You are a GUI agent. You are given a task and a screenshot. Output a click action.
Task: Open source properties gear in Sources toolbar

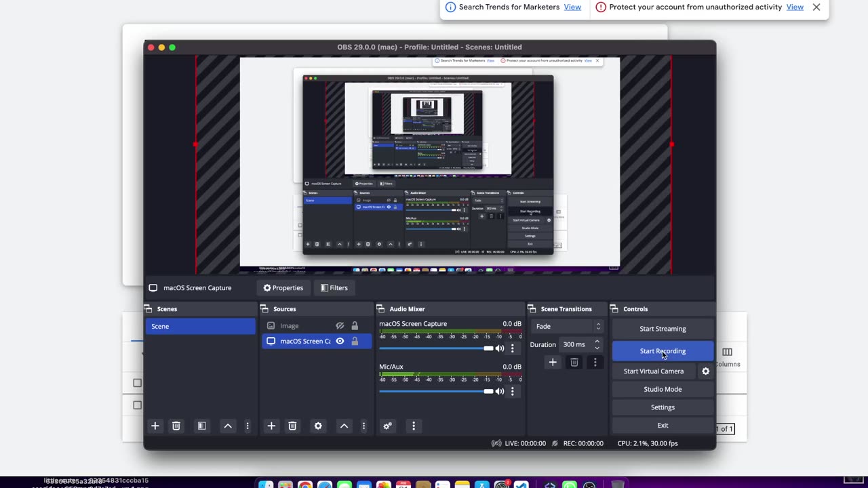coord(318,426)
